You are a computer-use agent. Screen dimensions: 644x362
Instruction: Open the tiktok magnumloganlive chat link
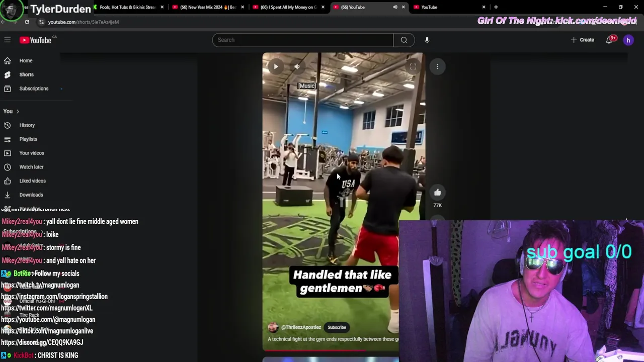(x=47, y=331)
